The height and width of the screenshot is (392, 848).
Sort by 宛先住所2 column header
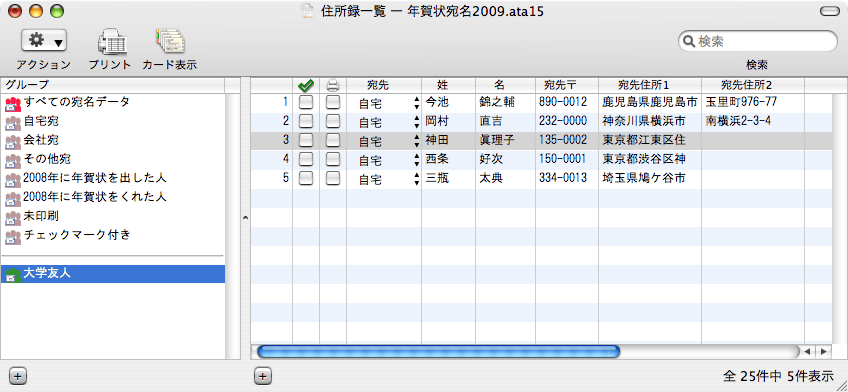coord(753,85)
